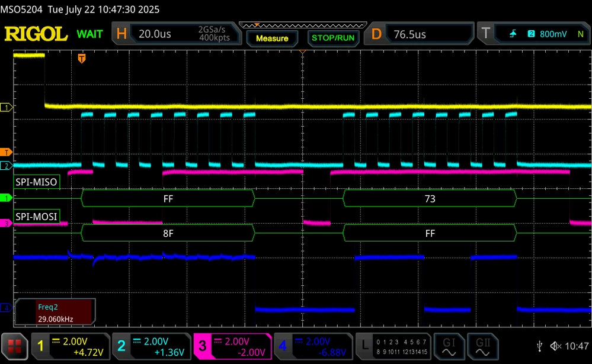Tap the rising edge trigger slope icon

513,34
